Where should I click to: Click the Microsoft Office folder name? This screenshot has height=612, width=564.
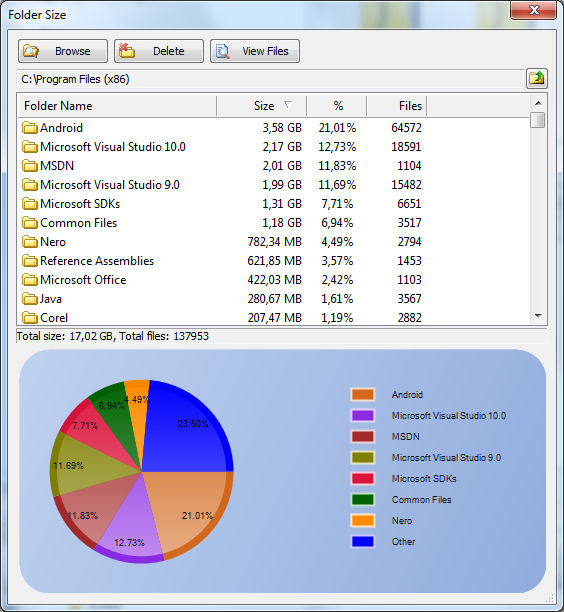[83, 280]
